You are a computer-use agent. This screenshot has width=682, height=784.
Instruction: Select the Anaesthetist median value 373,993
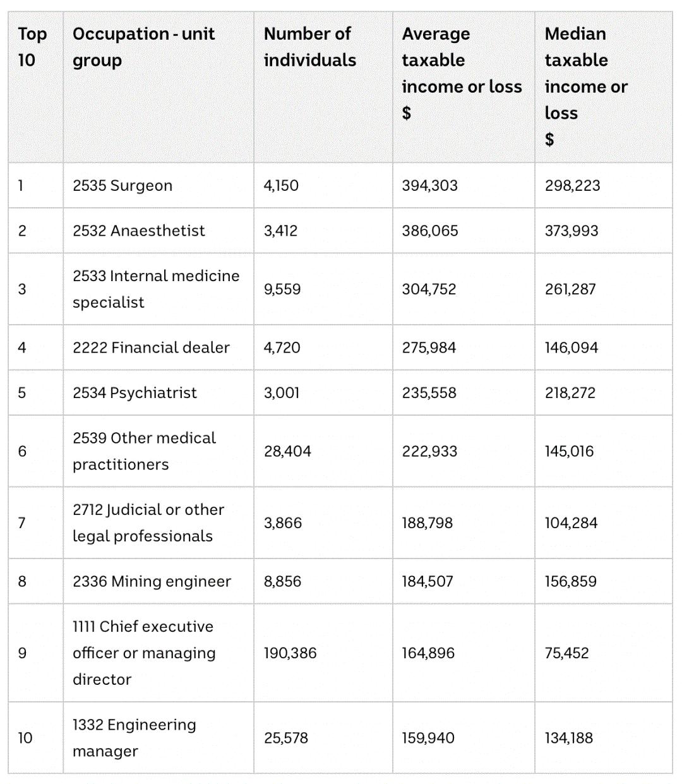[571, 231]
